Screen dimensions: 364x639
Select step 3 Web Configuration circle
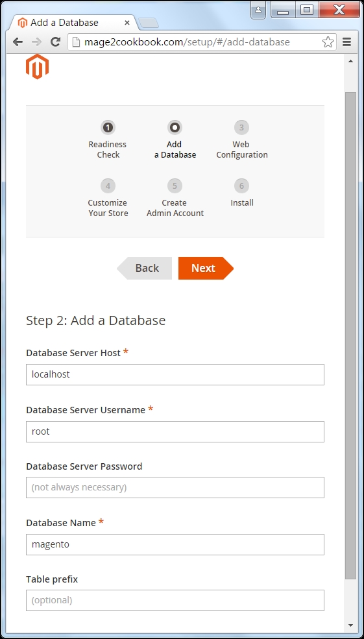(x=241, y=128)
